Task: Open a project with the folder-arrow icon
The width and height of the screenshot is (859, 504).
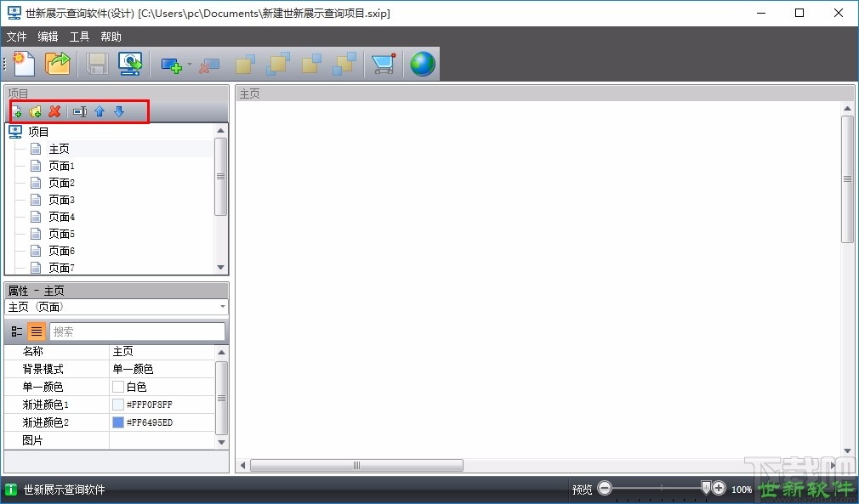Action: click(x=58, y=64)
